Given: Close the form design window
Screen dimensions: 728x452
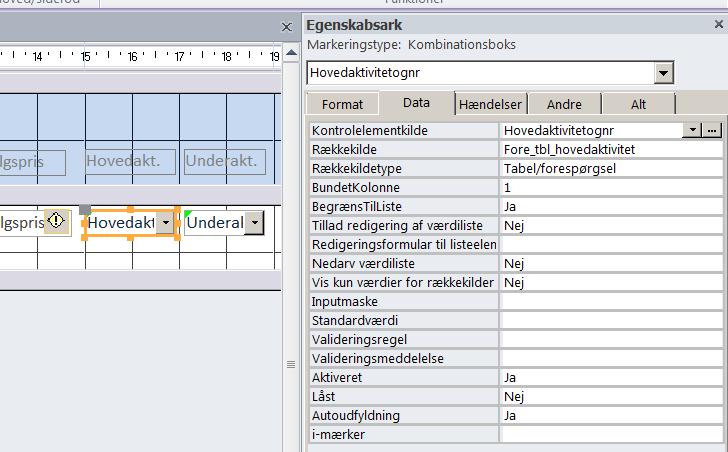Looking at the screenshot, I should pos(287,27).
